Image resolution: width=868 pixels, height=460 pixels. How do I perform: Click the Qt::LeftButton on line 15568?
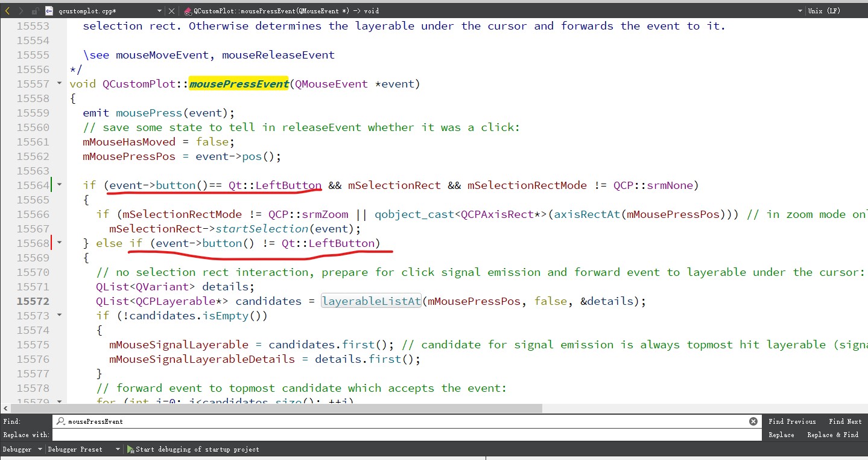(x=328, y=243)
